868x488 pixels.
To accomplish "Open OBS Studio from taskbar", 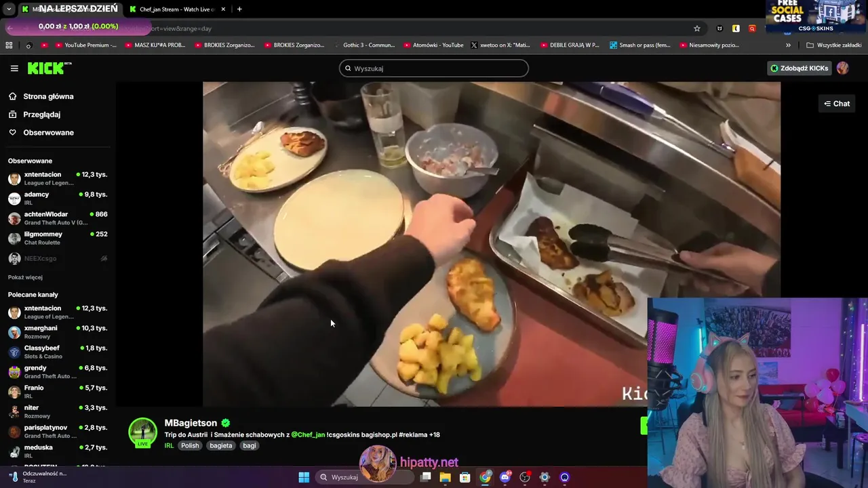I will click(524, 477).
